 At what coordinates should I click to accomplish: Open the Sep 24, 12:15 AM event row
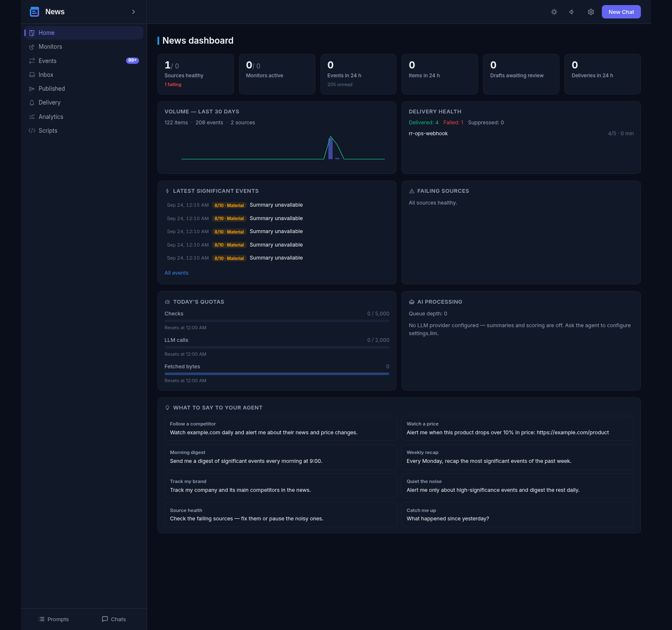(x=277, y=205)
